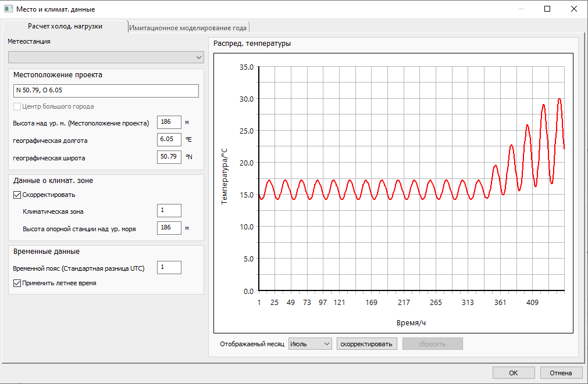The height and width of the screenshot is (384, 588).
Task: Click the Отмена button
Action: coord(561,373)
